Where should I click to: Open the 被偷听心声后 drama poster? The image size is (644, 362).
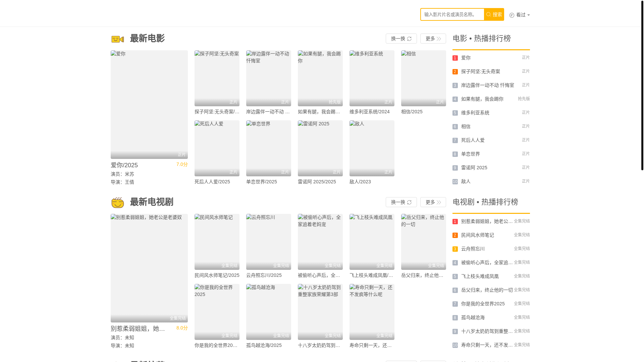click(320, 242)
